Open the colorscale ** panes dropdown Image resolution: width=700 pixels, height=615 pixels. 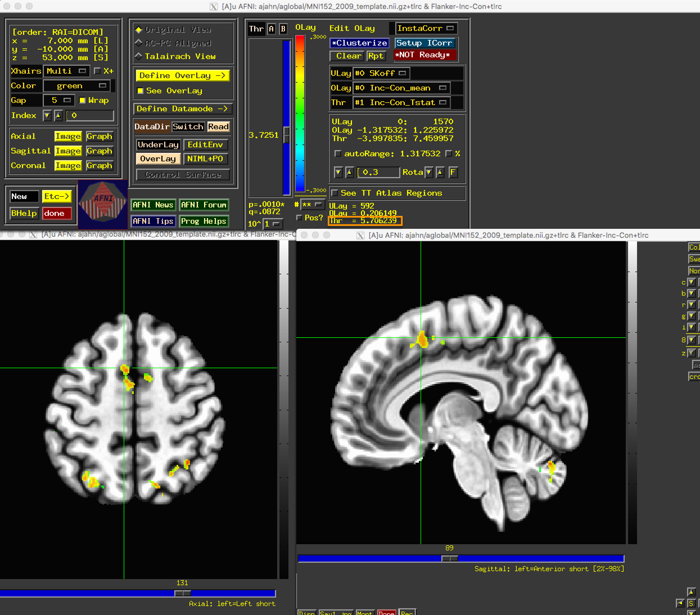click(x=312, y=205)
